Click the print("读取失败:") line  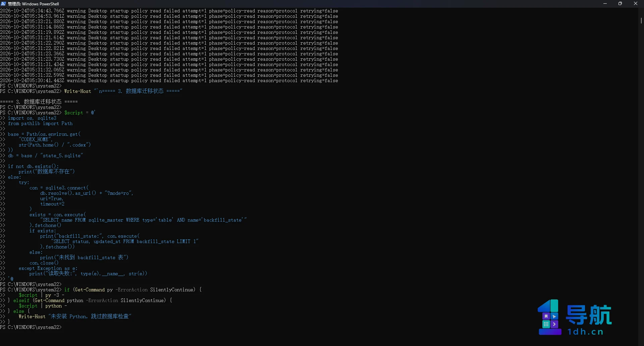(x=88, y=274)
